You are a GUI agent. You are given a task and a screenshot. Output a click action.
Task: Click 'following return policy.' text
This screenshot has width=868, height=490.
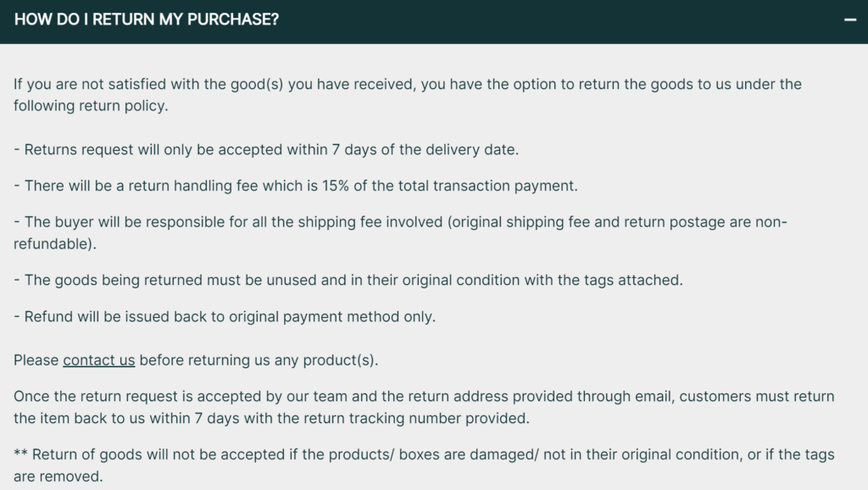[91, 106]
